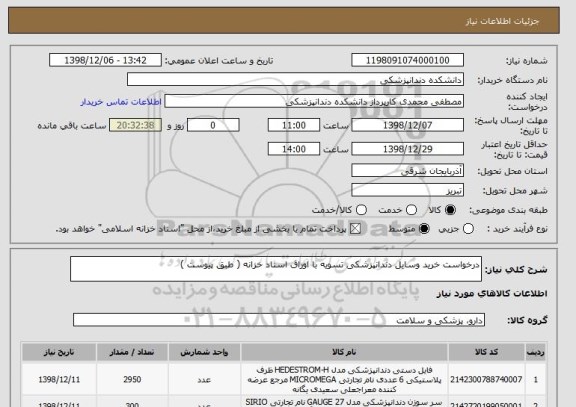Click the GAUGE 27 needle product name
This screenshot has width=576, height=407.
[x=344, y=402]
